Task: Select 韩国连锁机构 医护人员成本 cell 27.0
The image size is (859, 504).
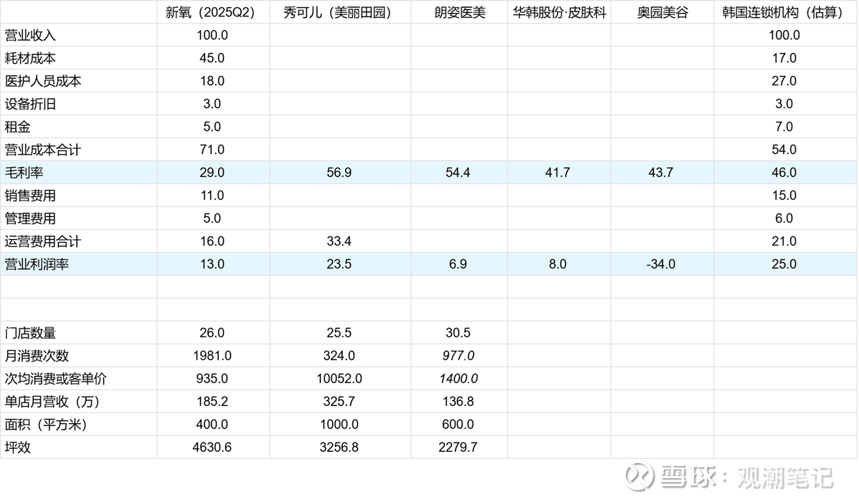Action: coord(784,81)
